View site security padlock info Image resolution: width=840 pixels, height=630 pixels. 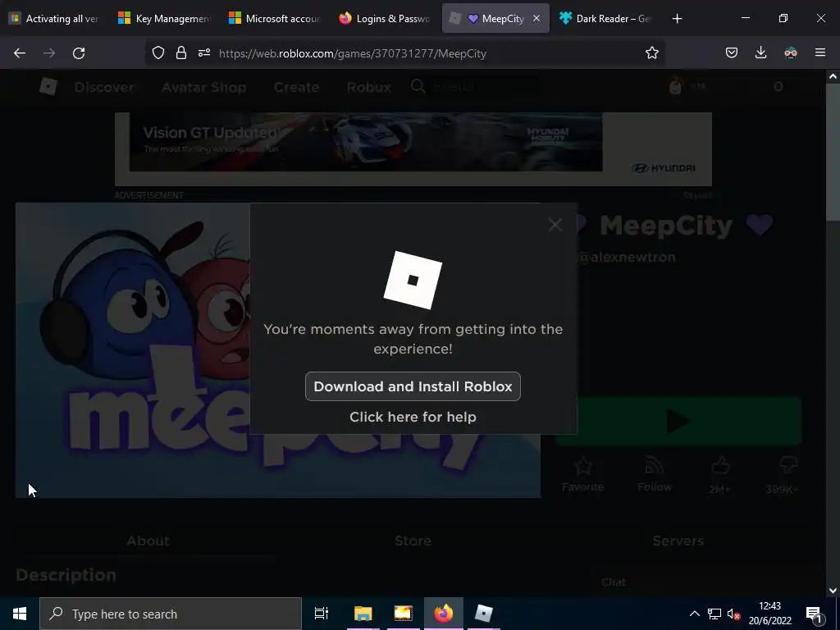(x=181, y=53)
